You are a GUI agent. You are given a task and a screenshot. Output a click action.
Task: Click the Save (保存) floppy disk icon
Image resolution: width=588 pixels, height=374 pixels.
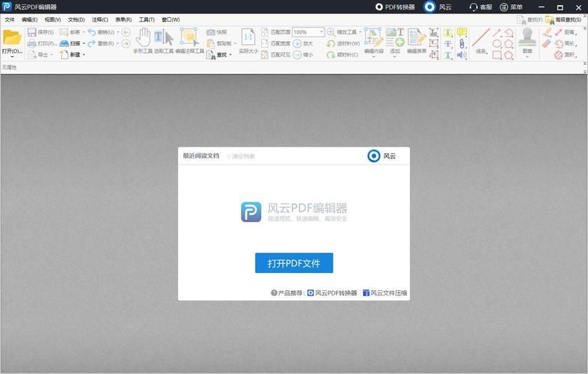32,32
